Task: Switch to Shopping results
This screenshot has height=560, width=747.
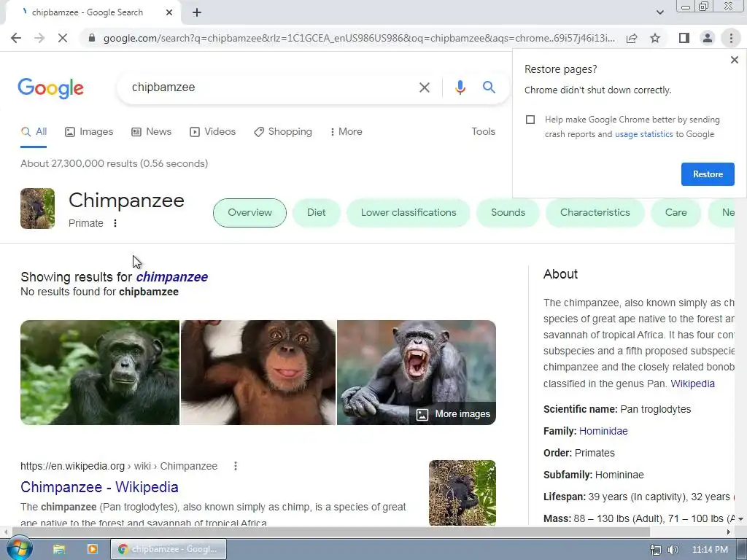Action: [x=283, y=132]
